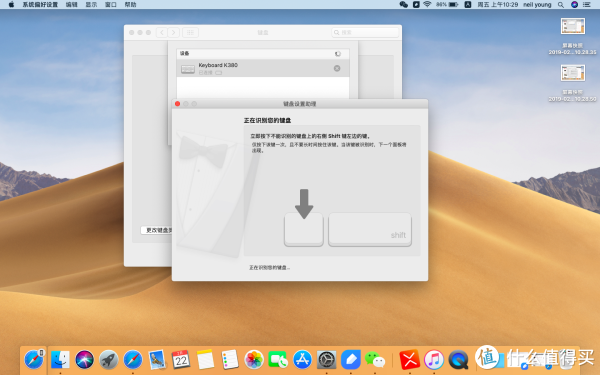Viewport: 600px width, 375px height.
Task: Open the 编辑 menu
Action: 72,5
